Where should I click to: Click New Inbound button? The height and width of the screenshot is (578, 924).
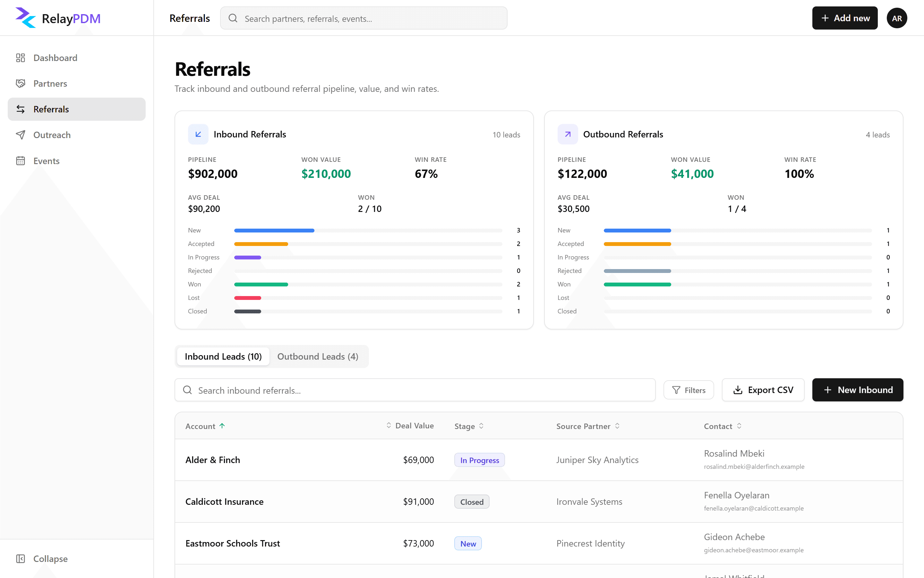tap(858, 390)
